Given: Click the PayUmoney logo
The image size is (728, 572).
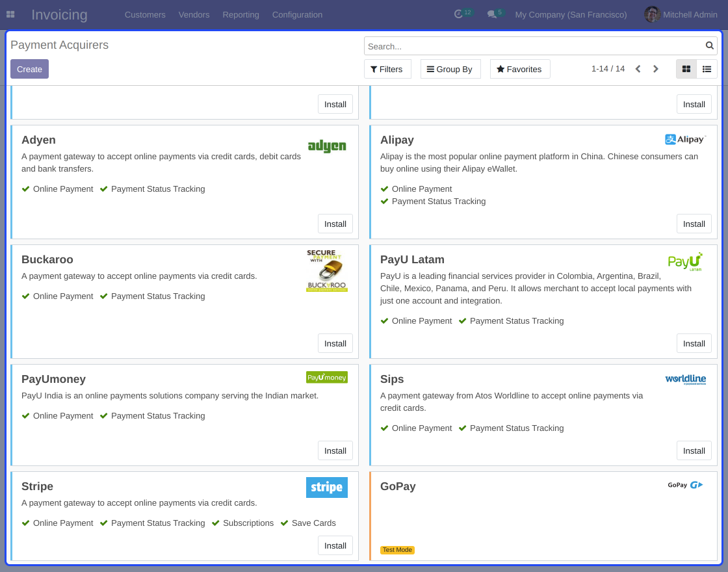Looking at the screenshot, I should [x=327, y=377].
